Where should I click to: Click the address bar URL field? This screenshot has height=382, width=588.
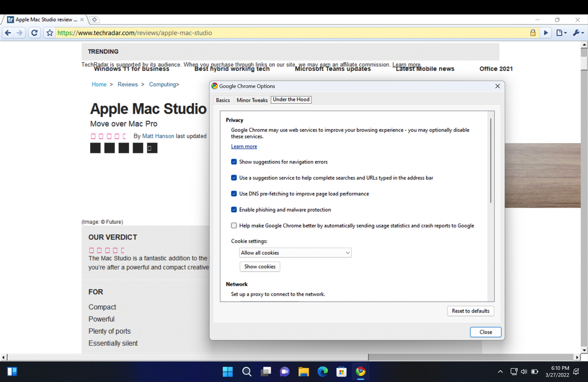[292, 33]
